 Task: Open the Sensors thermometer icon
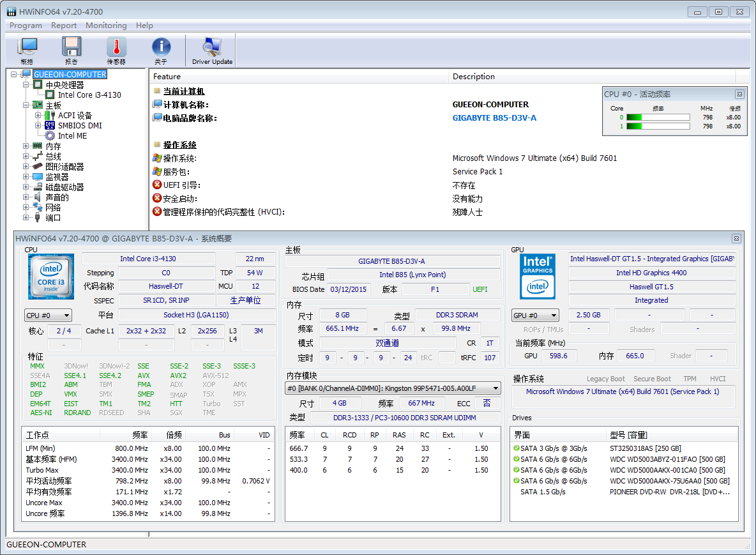point(116,50)
